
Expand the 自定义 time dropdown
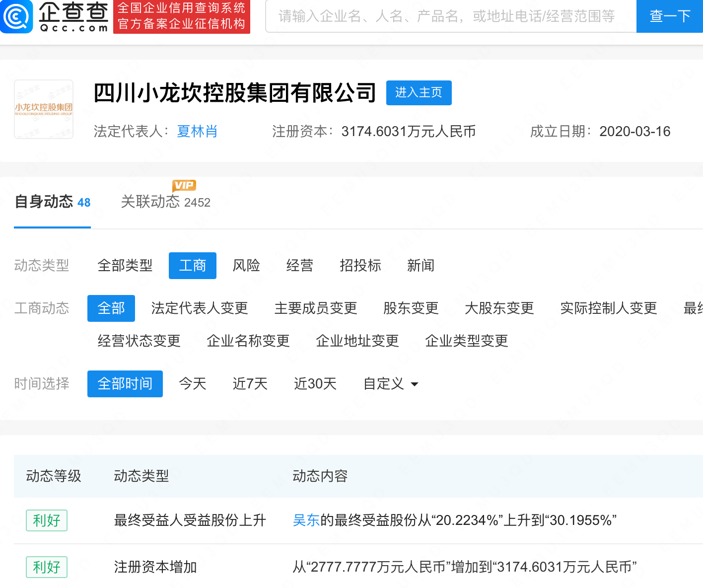click(391, 384)
